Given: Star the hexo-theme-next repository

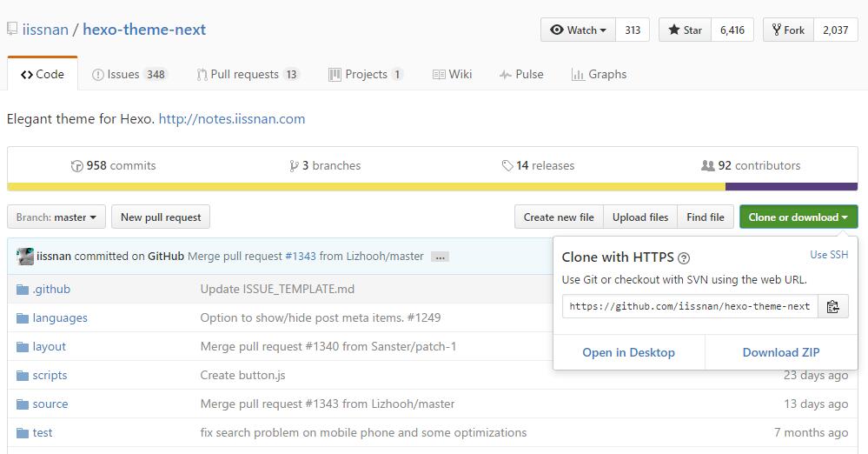Looking at the screenshot, I should [685, 30].
